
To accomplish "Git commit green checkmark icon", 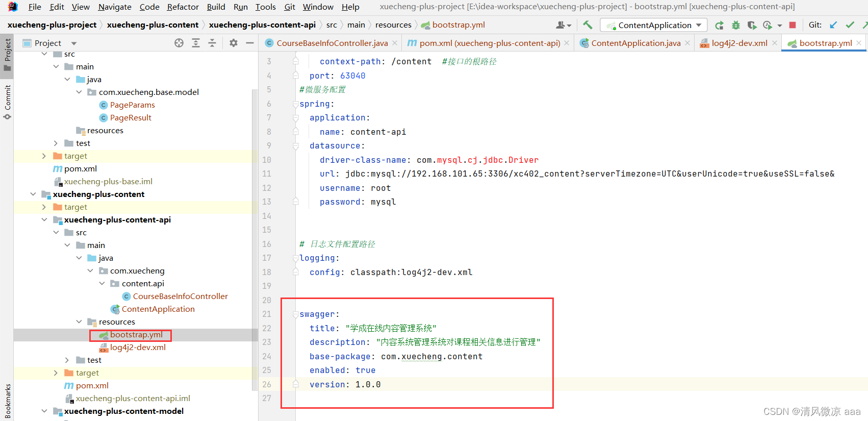I will coord(850,25).
